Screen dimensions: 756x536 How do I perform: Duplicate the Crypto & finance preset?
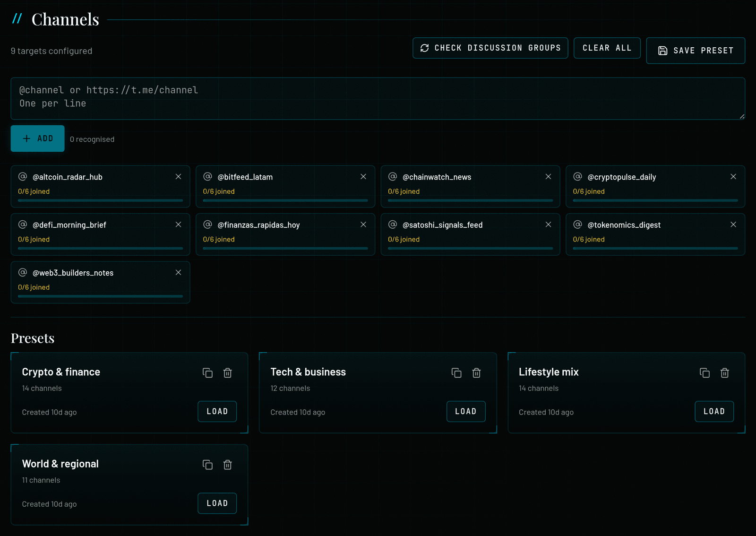(207, 373)
